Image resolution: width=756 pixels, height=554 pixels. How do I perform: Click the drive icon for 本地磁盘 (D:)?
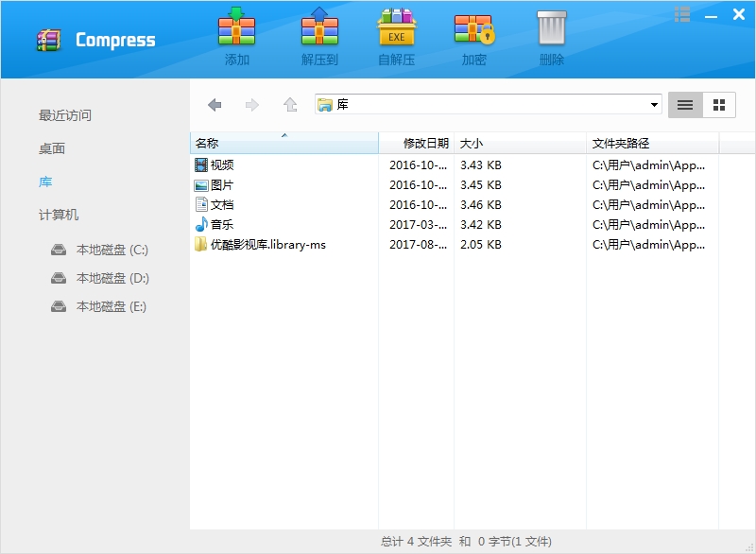59,278
